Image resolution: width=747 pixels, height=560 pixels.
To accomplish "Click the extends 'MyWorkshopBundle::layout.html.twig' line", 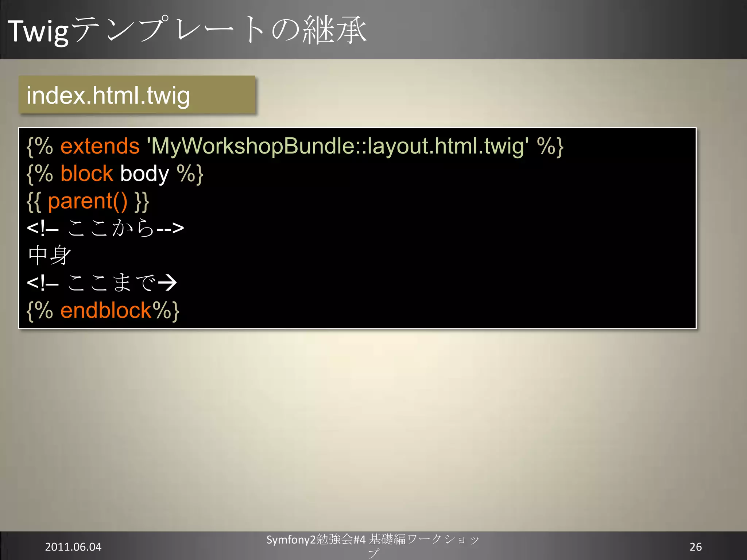I will click(x=295, y=147).
